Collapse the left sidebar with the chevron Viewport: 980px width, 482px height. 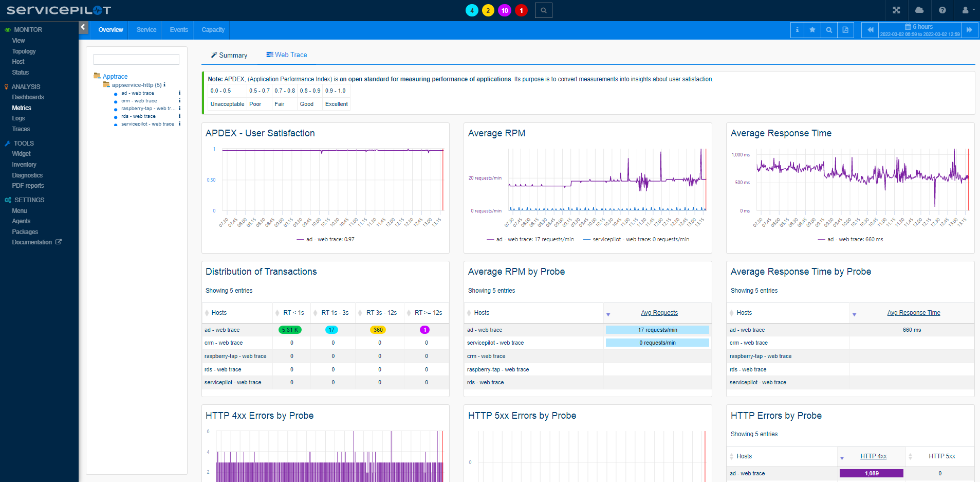click(83, 27)
